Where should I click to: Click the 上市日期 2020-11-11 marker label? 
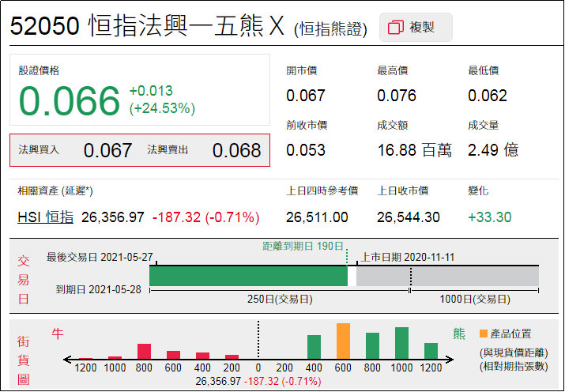pyautogui.click(x=408, y=258)
